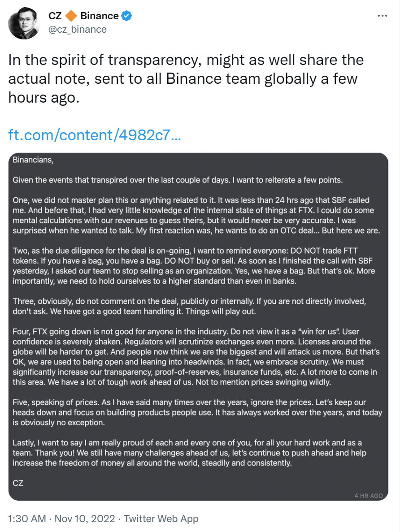
Task: Open the @cz_binance handle link
Action: tap(77, 30)
